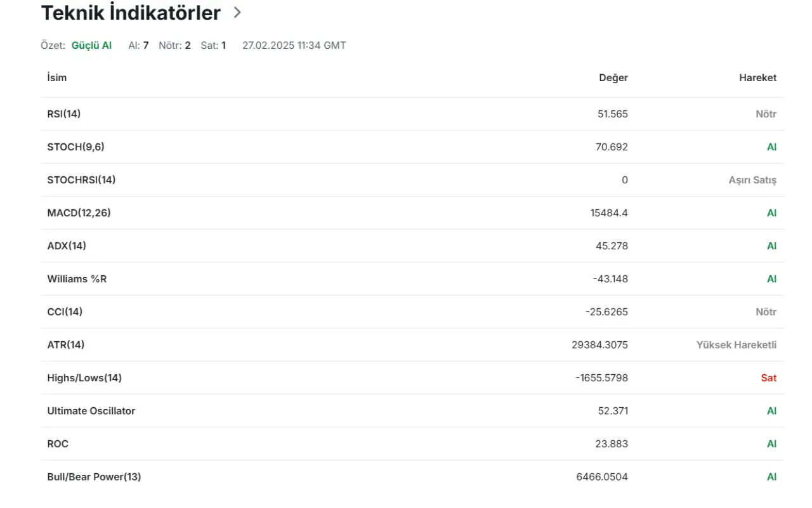Click the Güçlü Al summary label
The height and width of the screenshot is (508, 812).
tap(91, 46)
